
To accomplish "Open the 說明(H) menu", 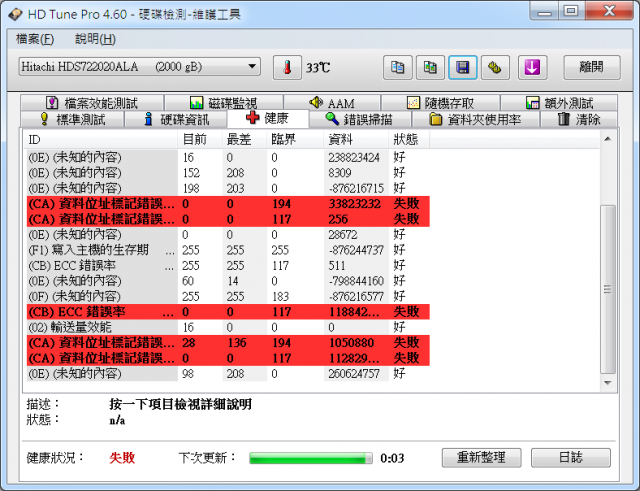I will [x=96, y=39].
